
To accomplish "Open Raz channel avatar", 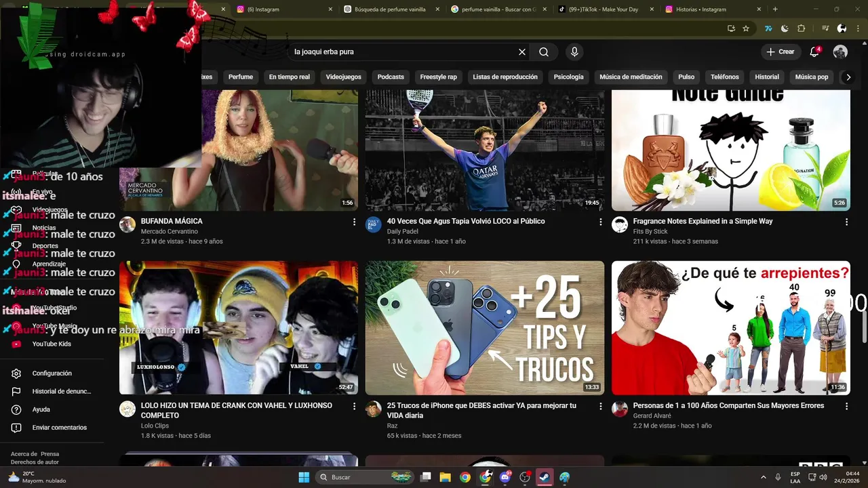I will point(374,409).
